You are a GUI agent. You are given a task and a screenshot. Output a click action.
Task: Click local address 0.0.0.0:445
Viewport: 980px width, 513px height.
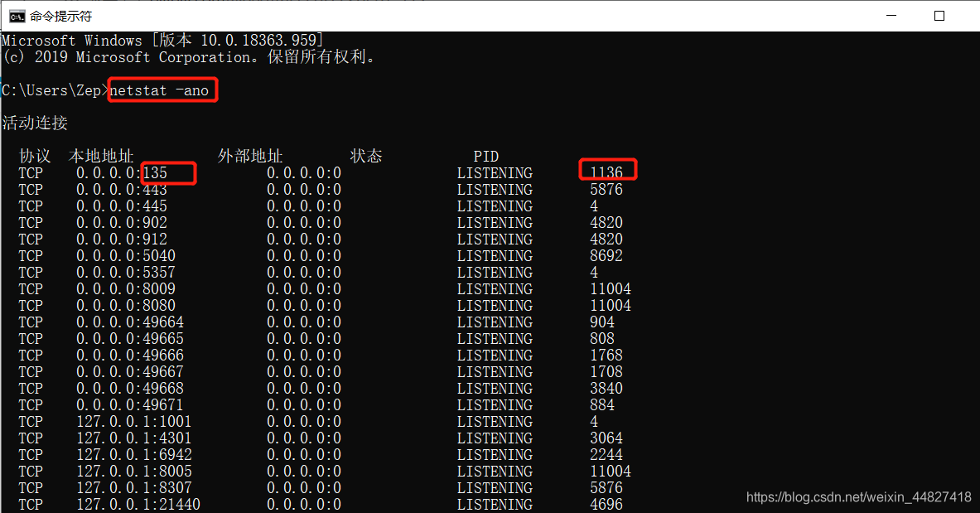click(x=122, y=206)
